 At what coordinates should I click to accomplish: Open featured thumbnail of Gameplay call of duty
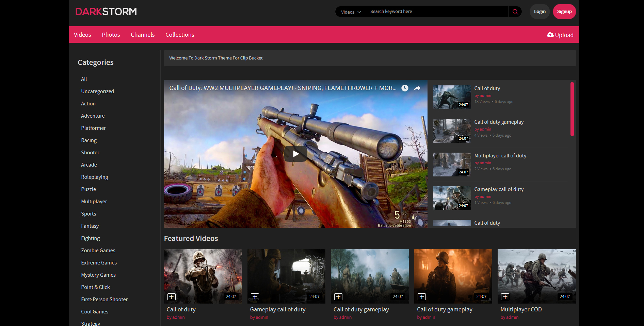[x=286, y=276]
